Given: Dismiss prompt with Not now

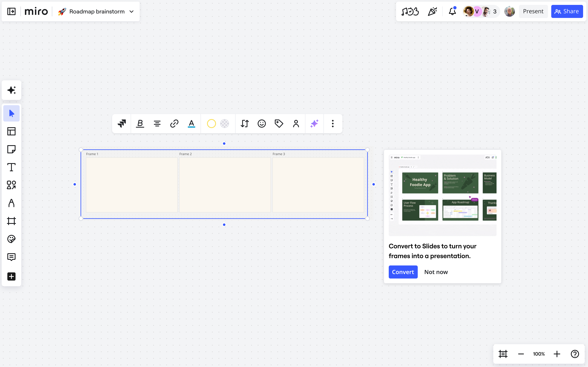Looking at the screenshot, I should [x=436, y=272].
